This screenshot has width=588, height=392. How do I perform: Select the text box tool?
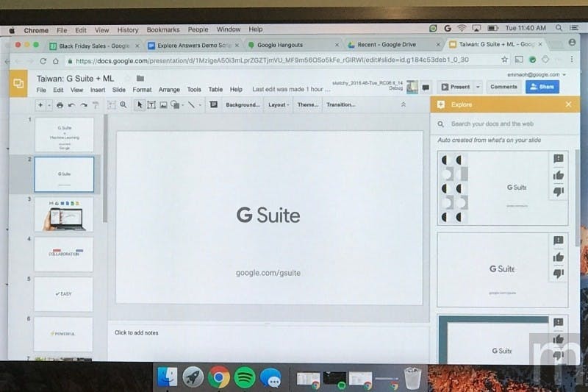tap(151, 105)
